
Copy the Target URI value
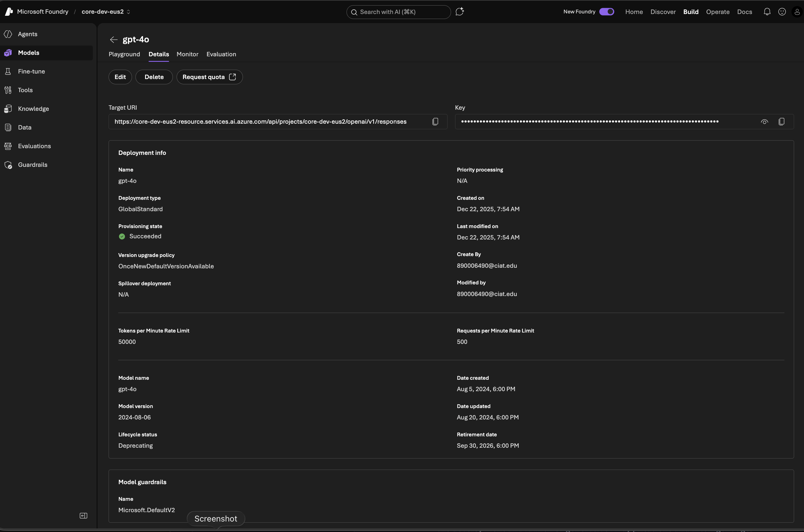(x=435, y=122)
